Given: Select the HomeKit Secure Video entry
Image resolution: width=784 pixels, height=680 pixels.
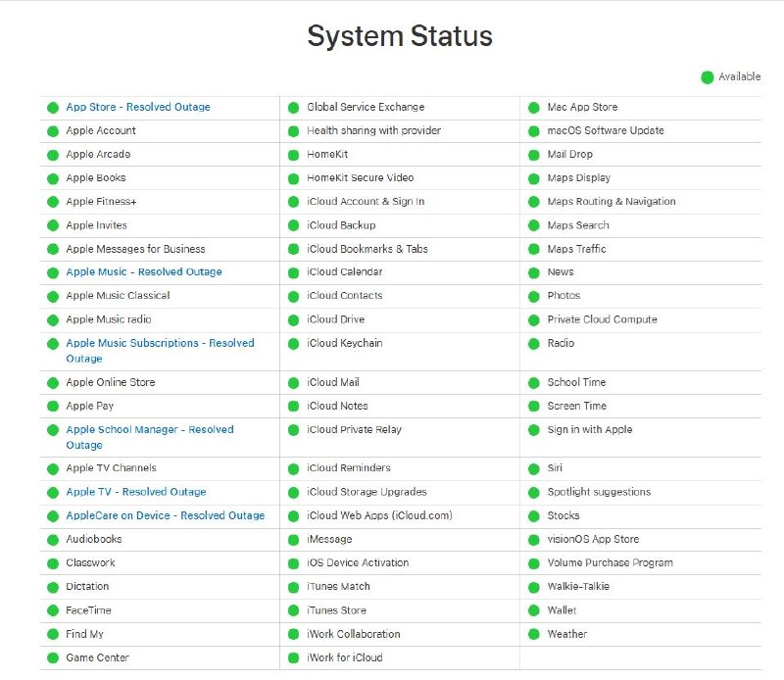Looking at the screenshot, I should [361, 178].
